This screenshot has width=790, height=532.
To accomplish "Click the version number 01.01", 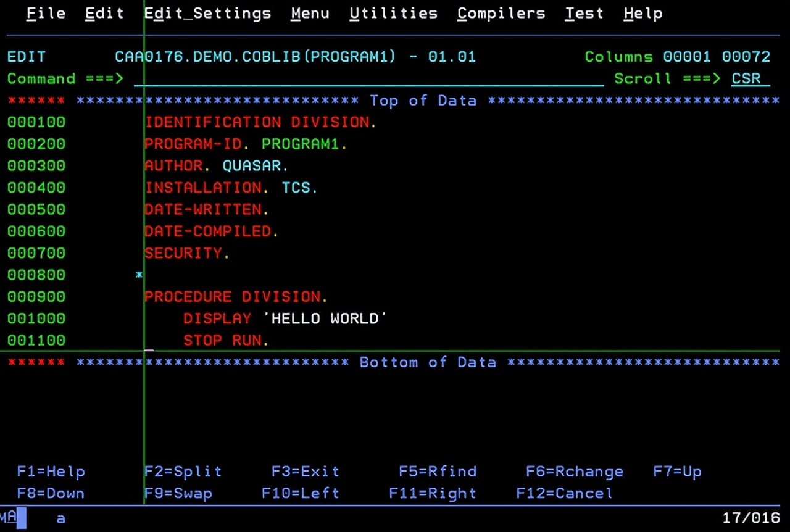I will pos(452,57).
